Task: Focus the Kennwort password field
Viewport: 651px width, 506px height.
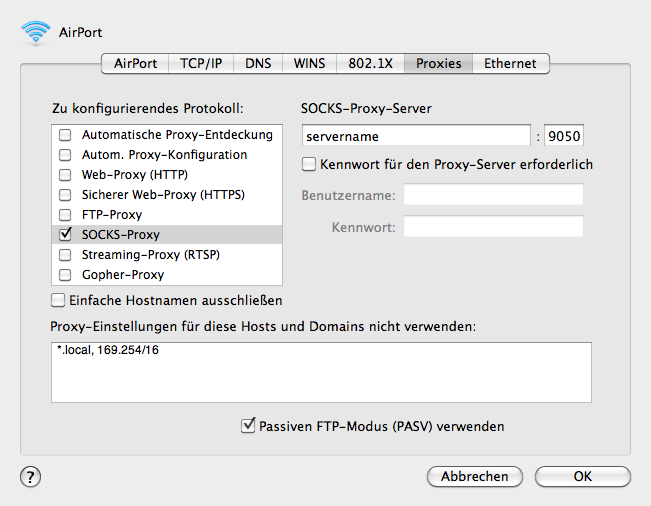Action: click(x=493, y=227)
